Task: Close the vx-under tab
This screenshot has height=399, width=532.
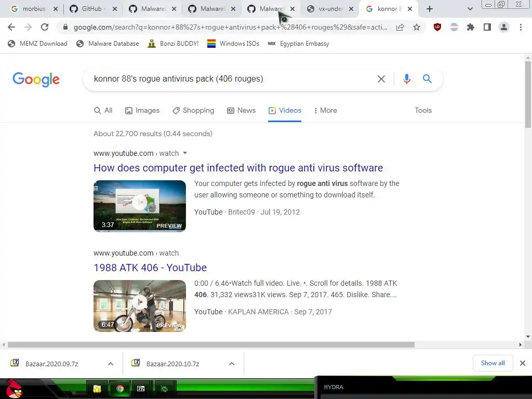Action: coord(351,9)
